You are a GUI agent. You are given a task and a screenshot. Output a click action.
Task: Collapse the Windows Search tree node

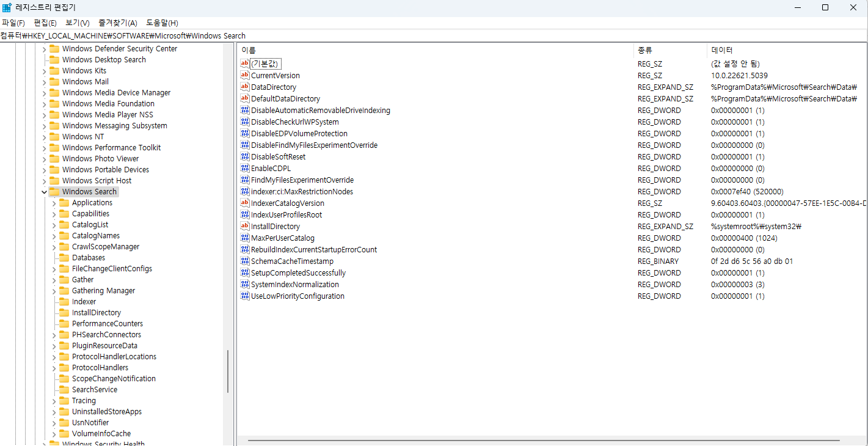point(44,192)
